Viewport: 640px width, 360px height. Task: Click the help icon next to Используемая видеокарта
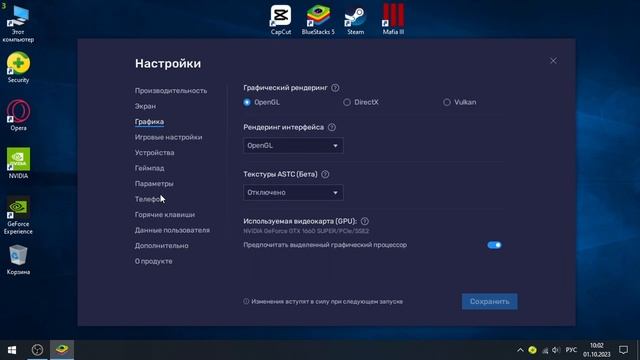pos(364,221)
